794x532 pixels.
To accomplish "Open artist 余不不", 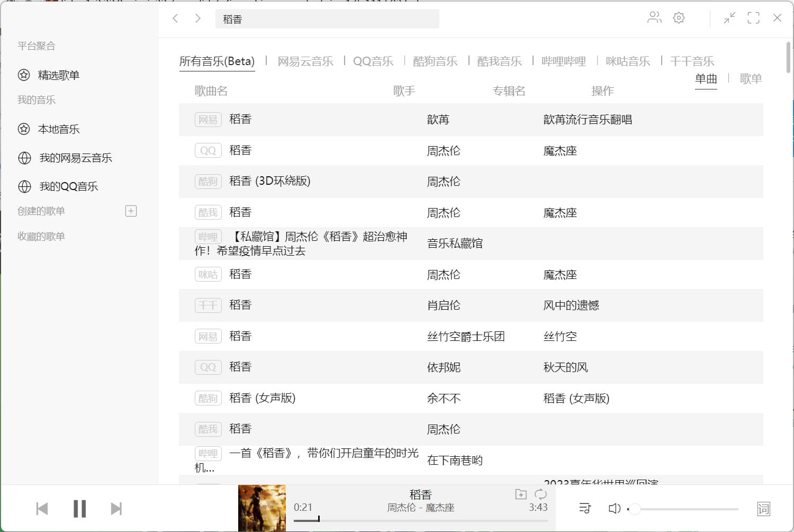I will point(444,398).
